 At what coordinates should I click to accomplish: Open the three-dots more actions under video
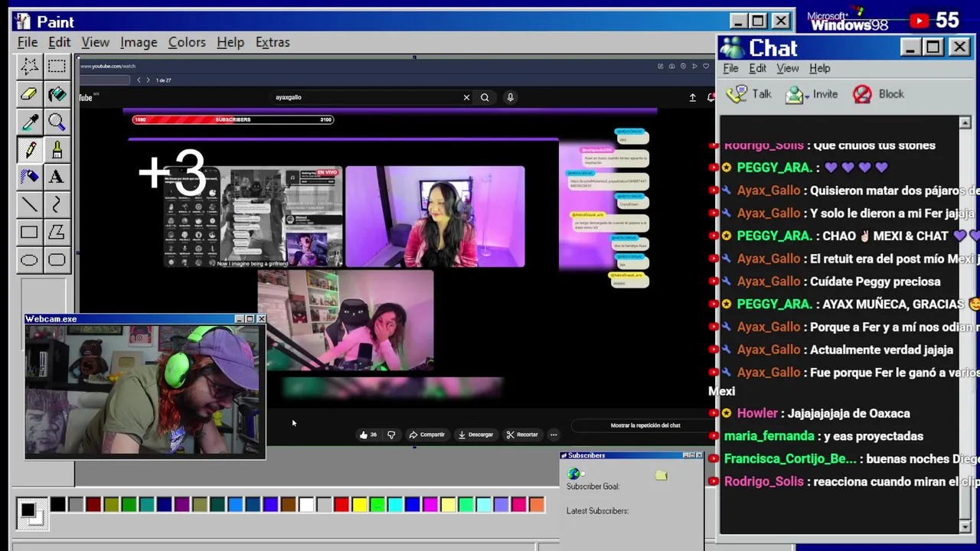click(x=554, y=435)
